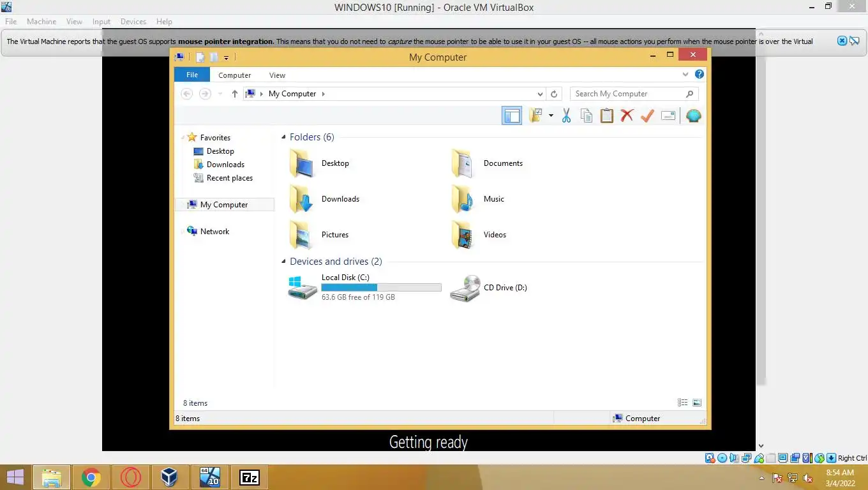Open the folder options toolbar icon
Screen dimensions: 868x490
click(535, 115)
